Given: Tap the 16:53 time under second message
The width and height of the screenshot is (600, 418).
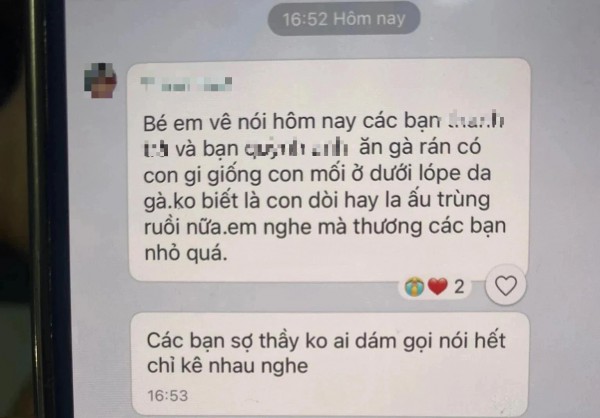Looking at the screenshot, I should click(168, 396).
